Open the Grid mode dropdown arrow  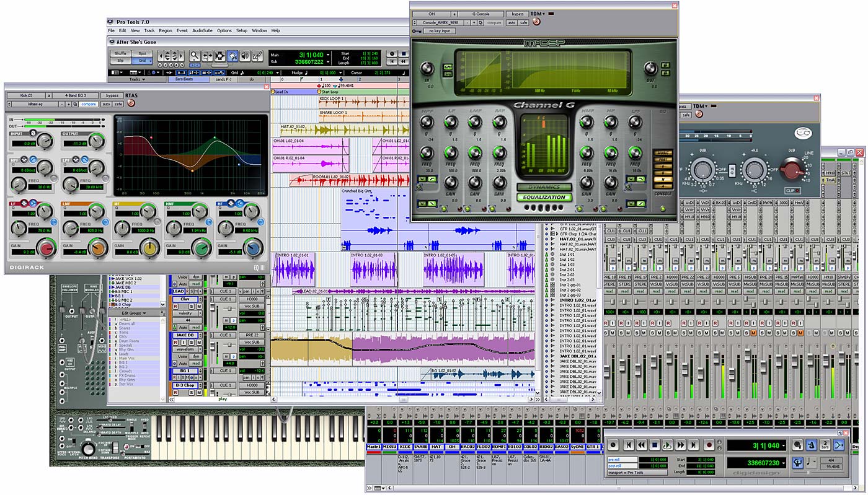(151, 61)
